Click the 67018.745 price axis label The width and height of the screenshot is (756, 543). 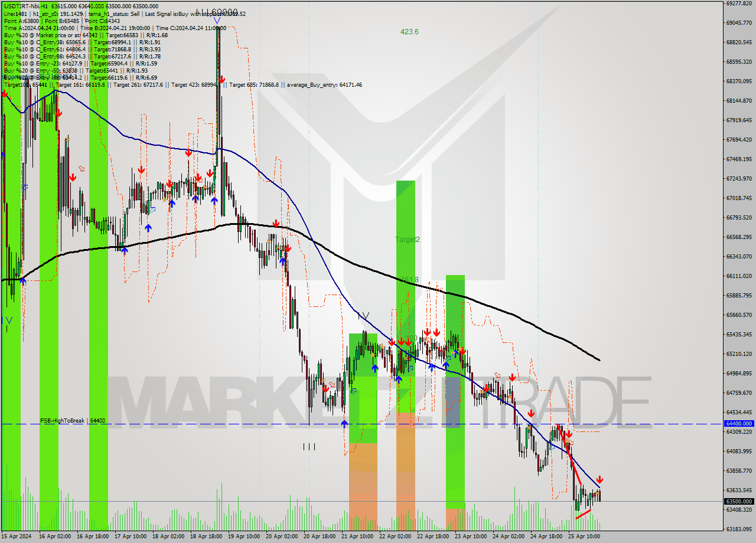point(738,198)
